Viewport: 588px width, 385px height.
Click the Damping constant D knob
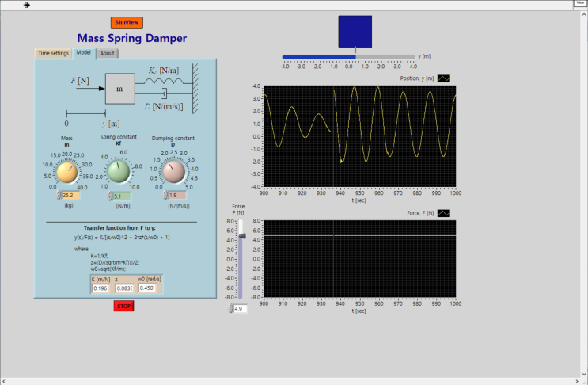[x=173, y=171]
